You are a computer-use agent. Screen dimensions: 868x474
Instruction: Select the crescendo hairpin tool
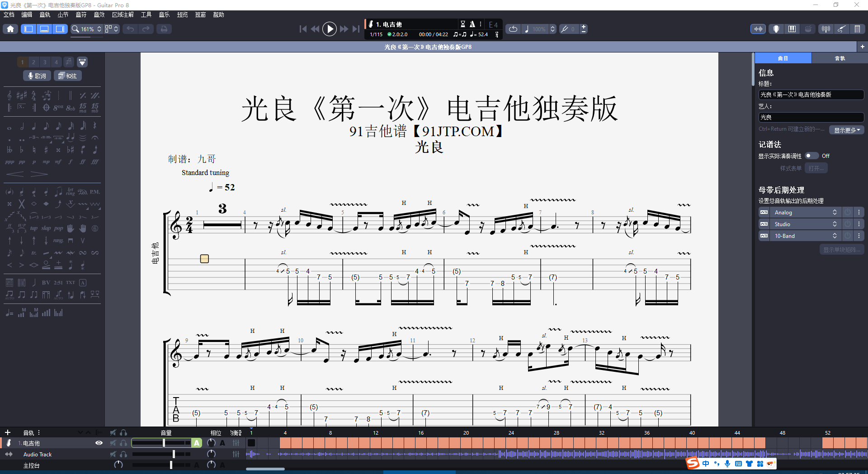tap(15, 174)
